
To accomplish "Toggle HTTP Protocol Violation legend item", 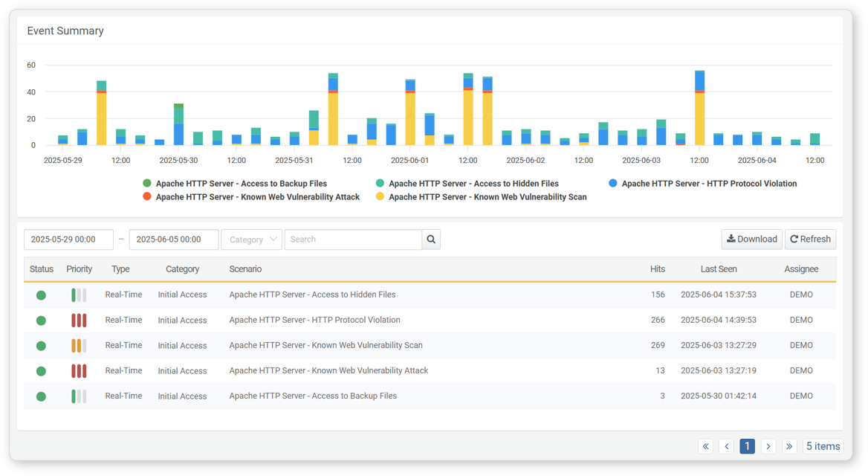I will [x=702, y=184].
